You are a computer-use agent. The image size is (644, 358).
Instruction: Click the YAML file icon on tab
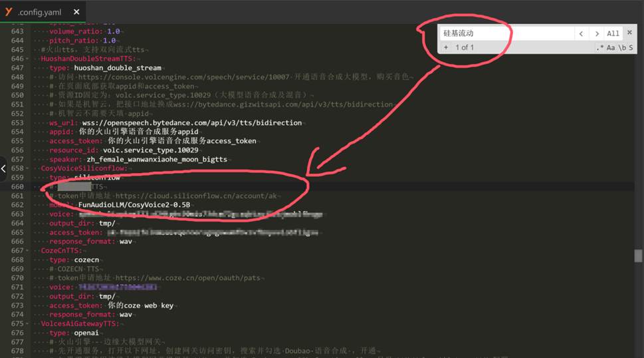coord(9,11)
